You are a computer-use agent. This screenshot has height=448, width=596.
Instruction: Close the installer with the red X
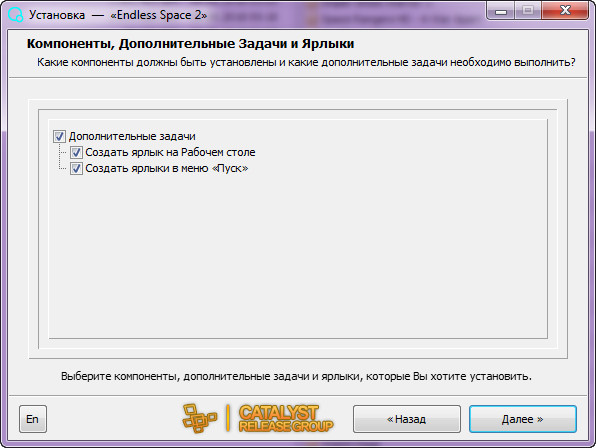565,10
